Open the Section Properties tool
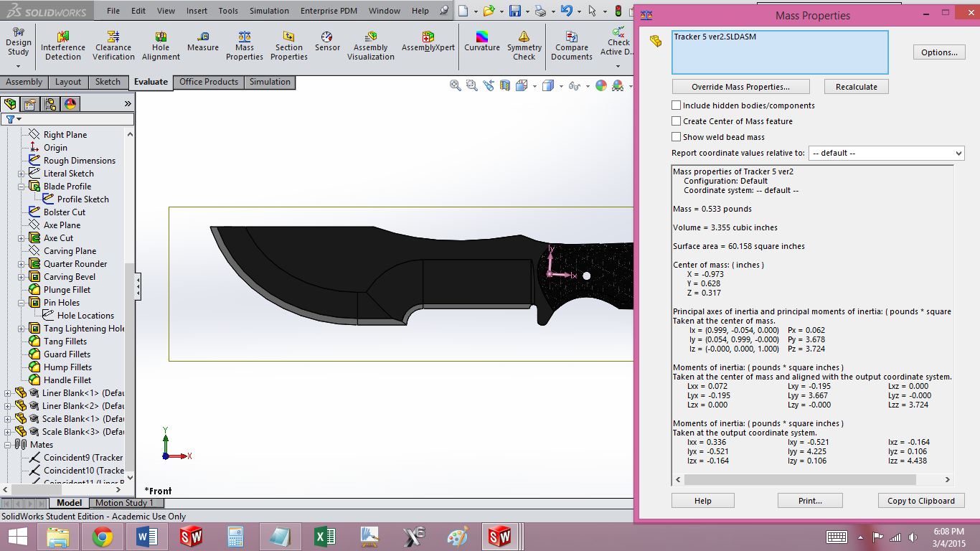Image resolution: width=980 pixels, height=551 pixels. coord(288,44)
